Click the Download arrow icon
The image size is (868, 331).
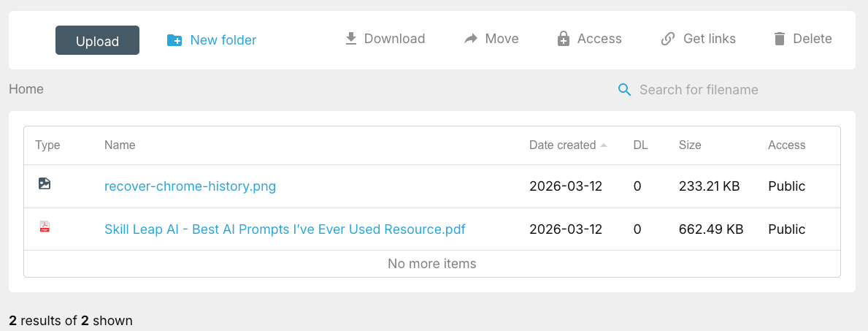tap(351, 39)
